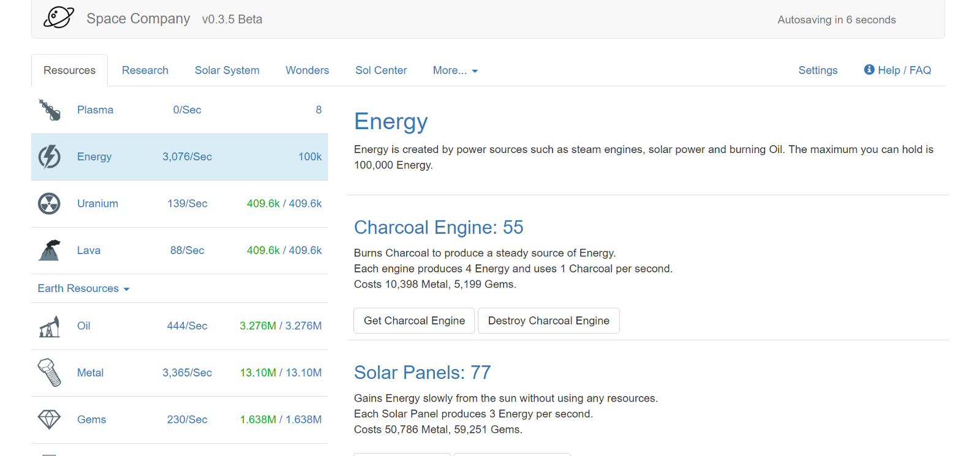Select the Plasma resource name
The width and height of the screenshot is (980, 456).
tap(95, 110)
